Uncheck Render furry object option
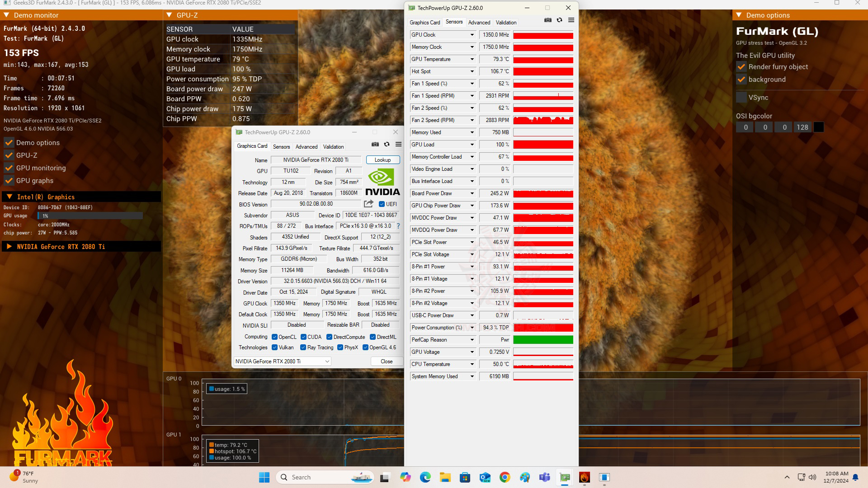 [x=741, y=67]
